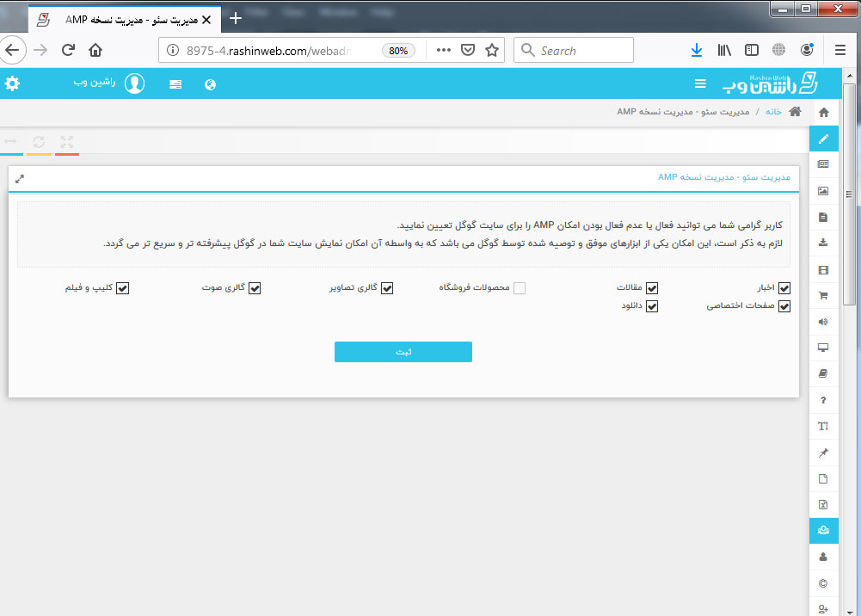
Task: Toggle the دانلود checkbox
Action: 652,306
